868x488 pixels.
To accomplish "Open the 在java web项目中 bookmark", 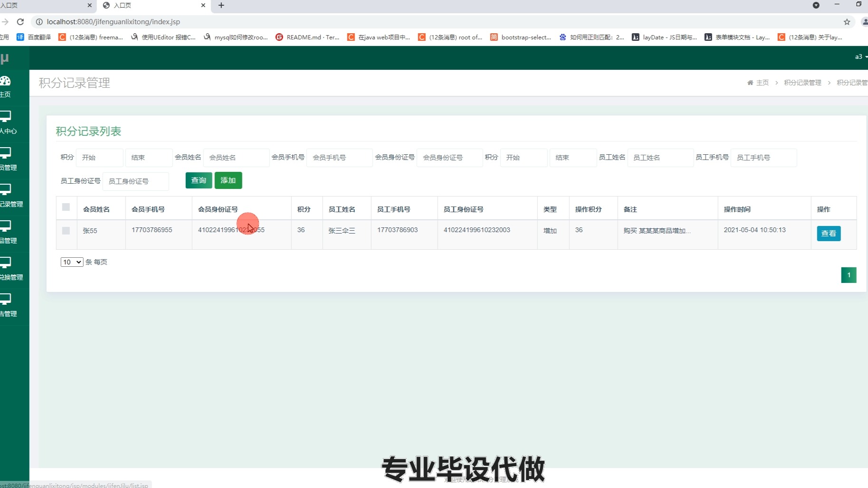I will click(x=379, y=37).
